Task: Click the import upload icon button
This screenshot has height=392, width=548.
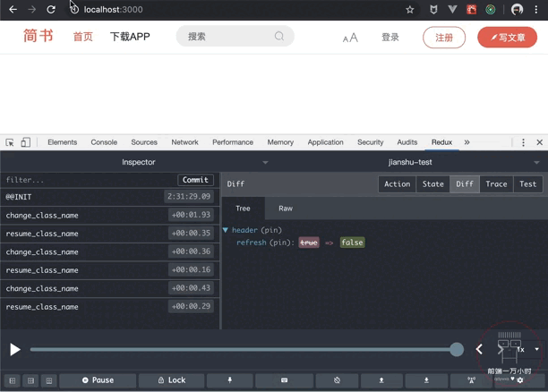Action: pyautogui.click(x=381, y=380)
